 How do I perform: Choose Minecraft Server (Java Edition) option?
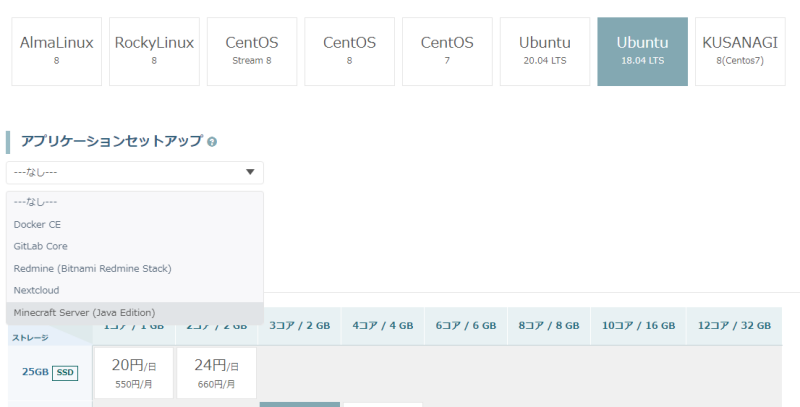(135, 313)
